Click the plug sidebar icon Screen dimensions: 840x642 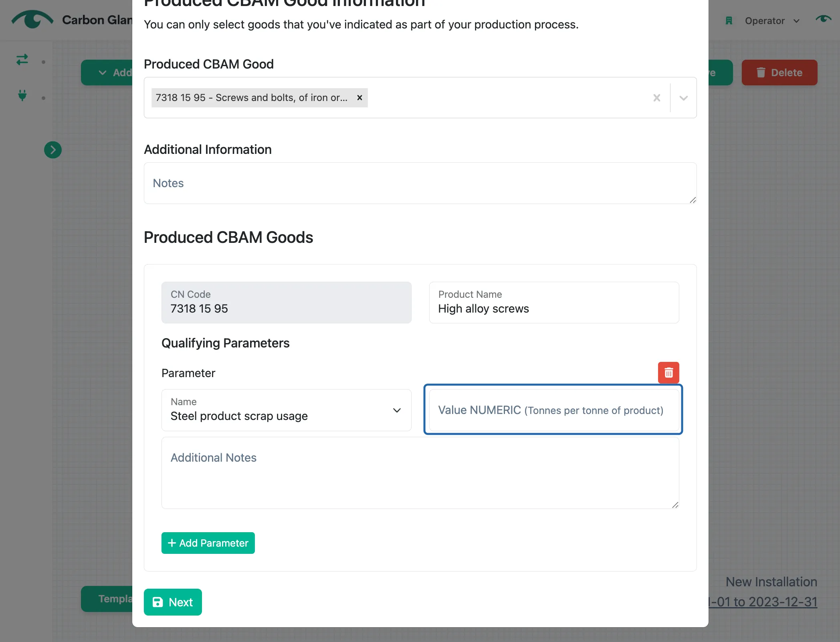22,95
